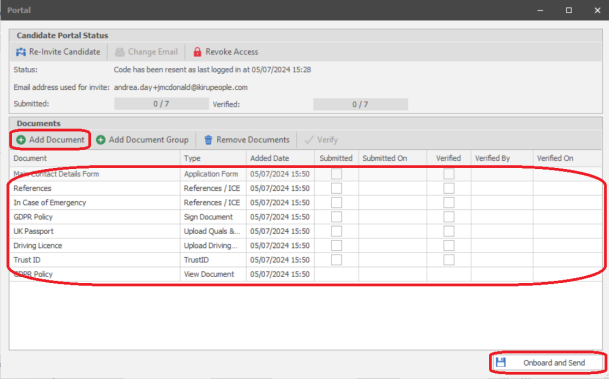
Task: Click the status message about resent code
Action: click(212, 70)
